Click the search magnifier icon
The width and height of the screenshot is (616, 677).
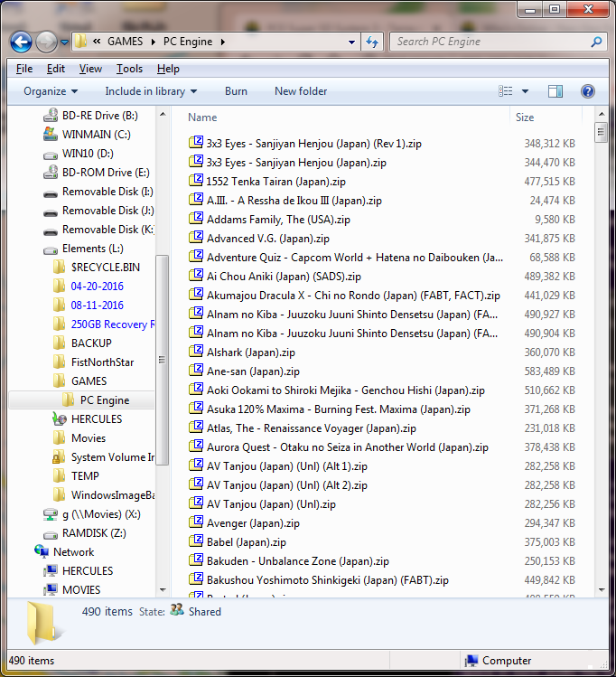tap(596, 42)
